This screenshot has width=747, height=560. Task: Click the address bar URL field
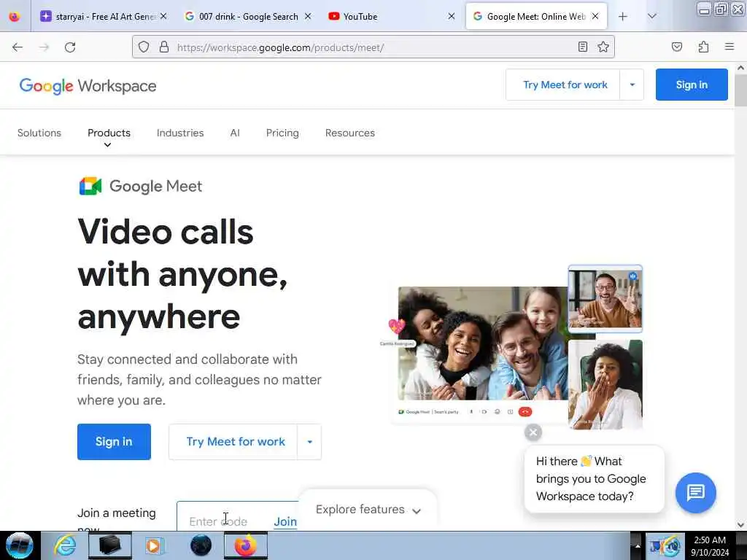click(x=374, y=47)
